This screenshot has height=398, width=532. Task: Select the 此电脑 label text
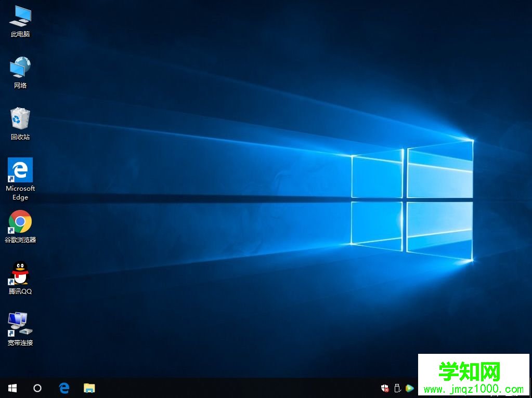tap(20, 34)
